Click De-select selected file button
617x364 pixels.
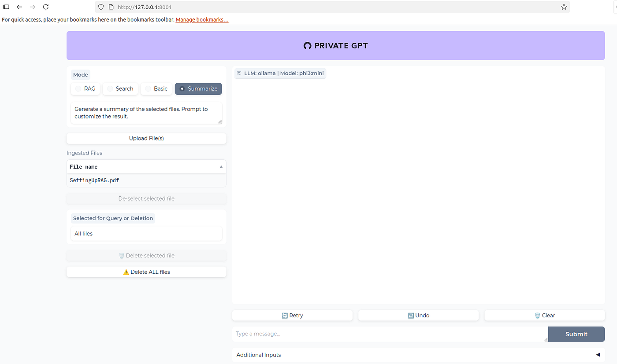pos(146,199)
